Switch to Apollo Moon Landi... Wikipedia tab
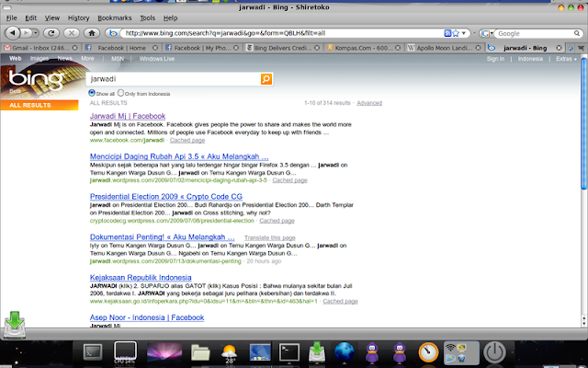 tap(444, 48)
